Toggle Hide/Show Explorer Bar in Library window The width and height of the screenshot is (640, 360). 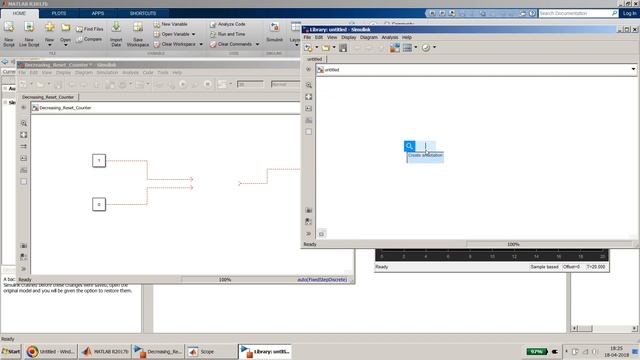308,70
